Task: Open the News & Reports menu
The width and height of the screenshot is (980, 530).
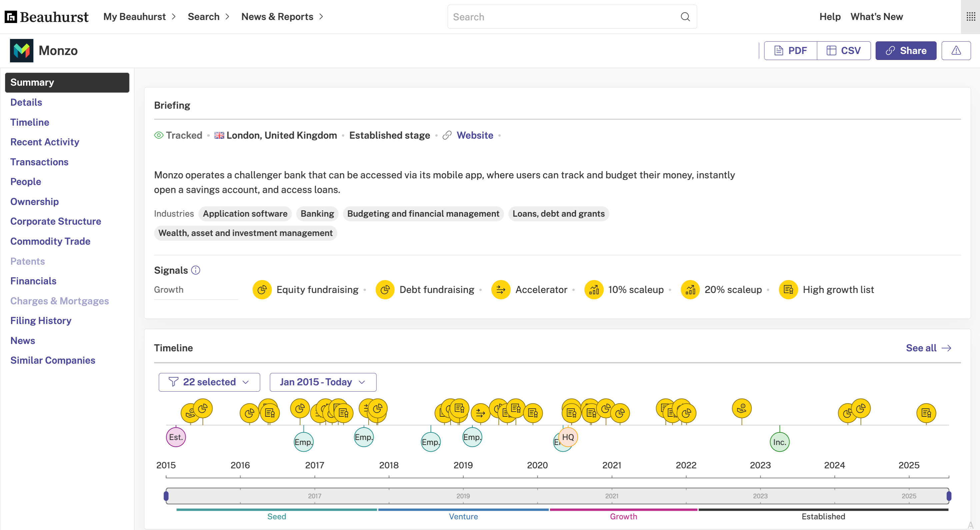Action: (282, 17)
